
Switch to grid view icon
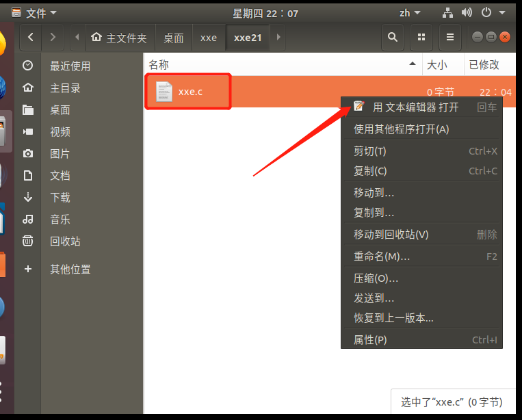[421, 37]
